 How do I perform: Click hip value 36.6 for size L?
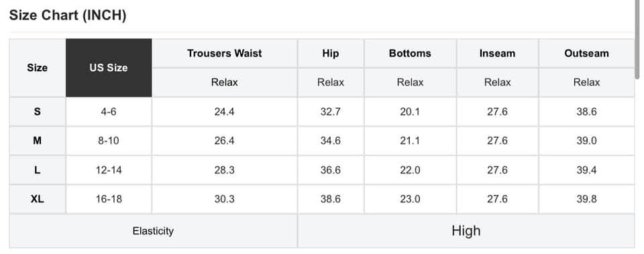coord(331,170)
